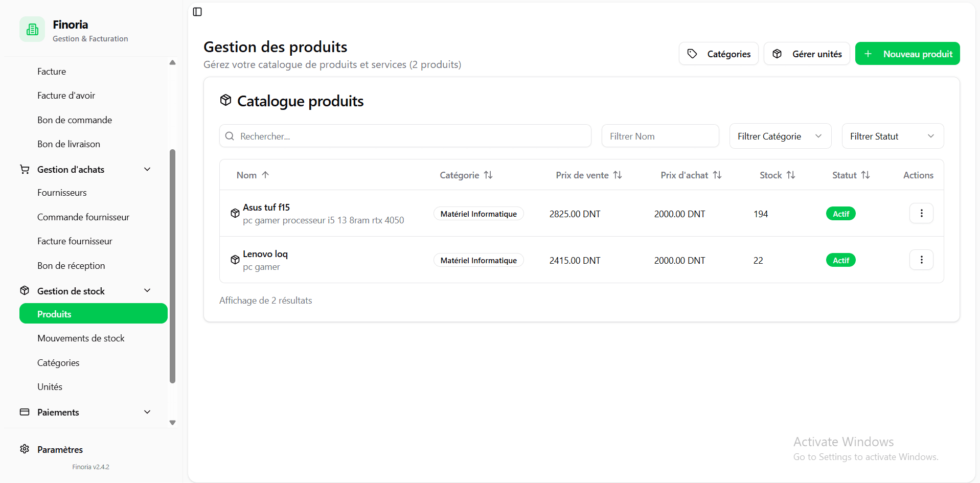Click the Gérer unités button

[807, 54]
